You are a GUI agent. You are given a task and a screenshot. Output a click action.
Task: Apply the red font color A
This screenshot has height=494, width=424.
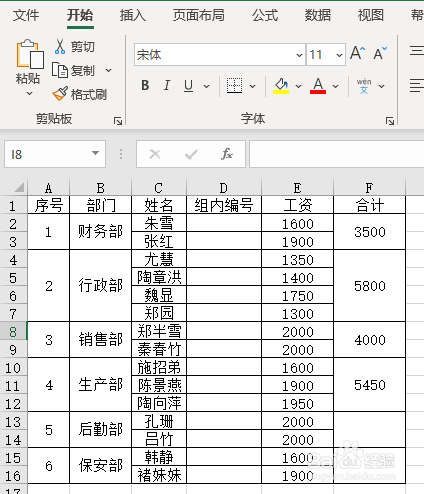point(318,86)
